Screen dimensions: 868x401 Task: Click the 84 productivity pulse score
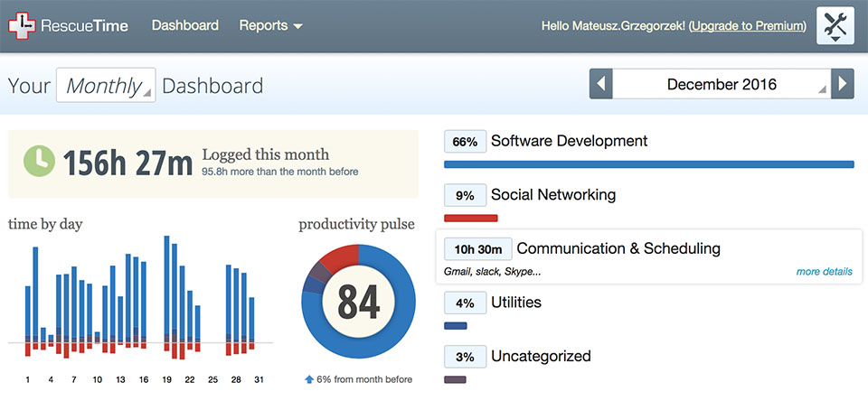click(x=358, y=302)
